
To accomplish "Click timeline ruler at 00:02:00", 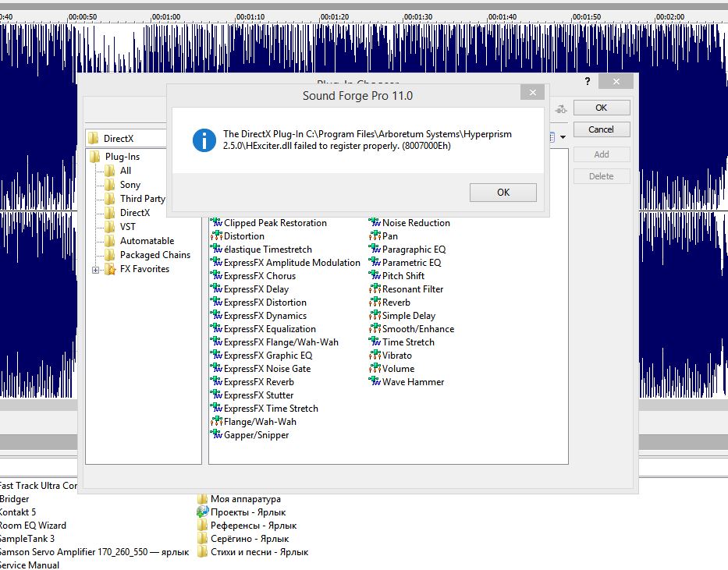I will pyautogui.click(x=670, y=16).
